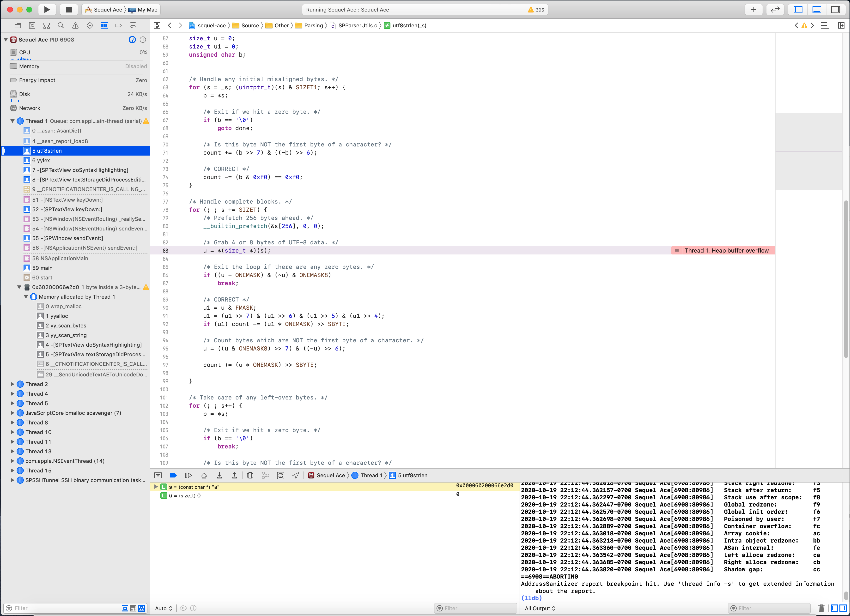The height and width of the screenshot is (616, 850).
Task: Toggle the navigator panel visibility
Action: coord(798,9)
